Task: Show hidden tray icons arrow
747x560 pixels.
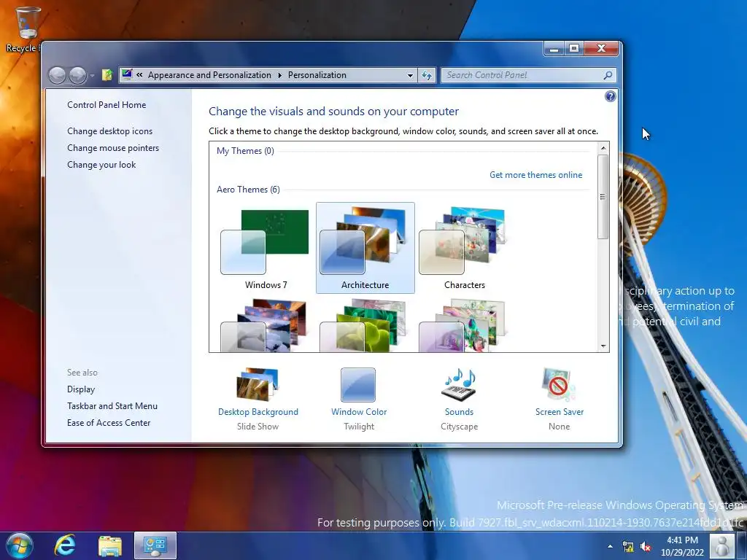Action: (610, 546)
